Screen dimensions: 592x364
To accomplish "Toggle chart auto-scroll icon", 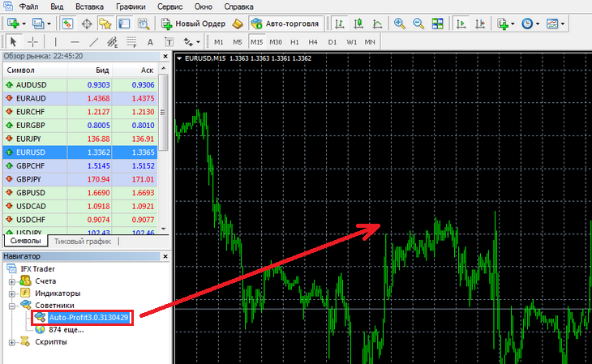I will (x=461, y=24).
